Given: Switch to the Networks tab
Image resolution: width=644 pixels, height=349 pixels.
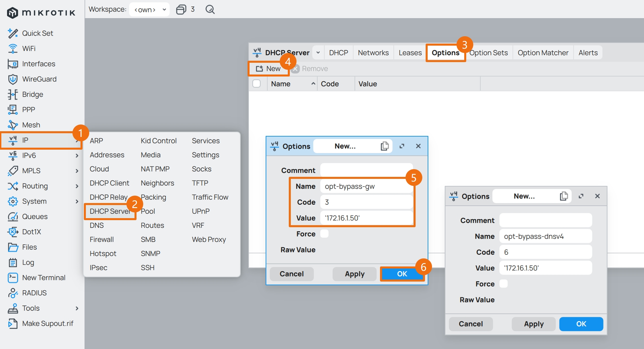Looking at the screenshot, I should click(373, 53).
